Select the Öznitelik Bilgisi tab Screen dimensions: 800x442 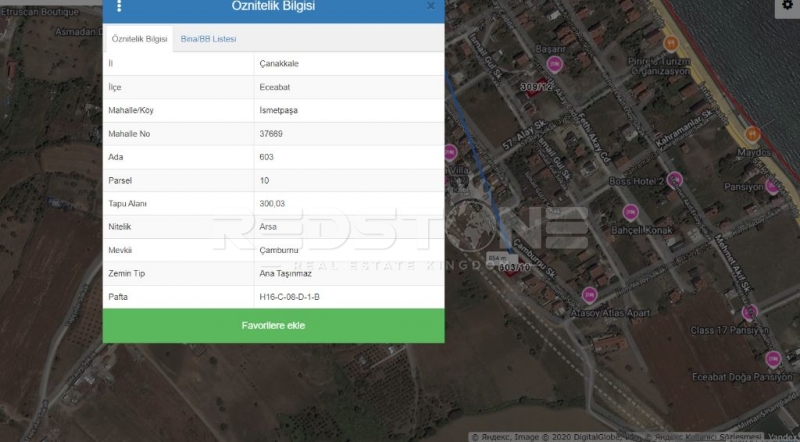pos(140,39)
